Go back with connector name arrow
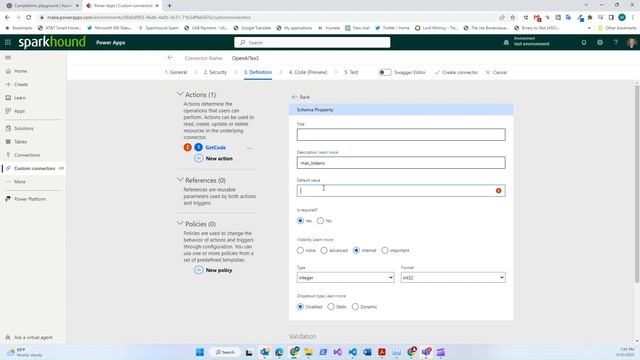The height and width of the screenshot is (360, 640). [170, 58]
